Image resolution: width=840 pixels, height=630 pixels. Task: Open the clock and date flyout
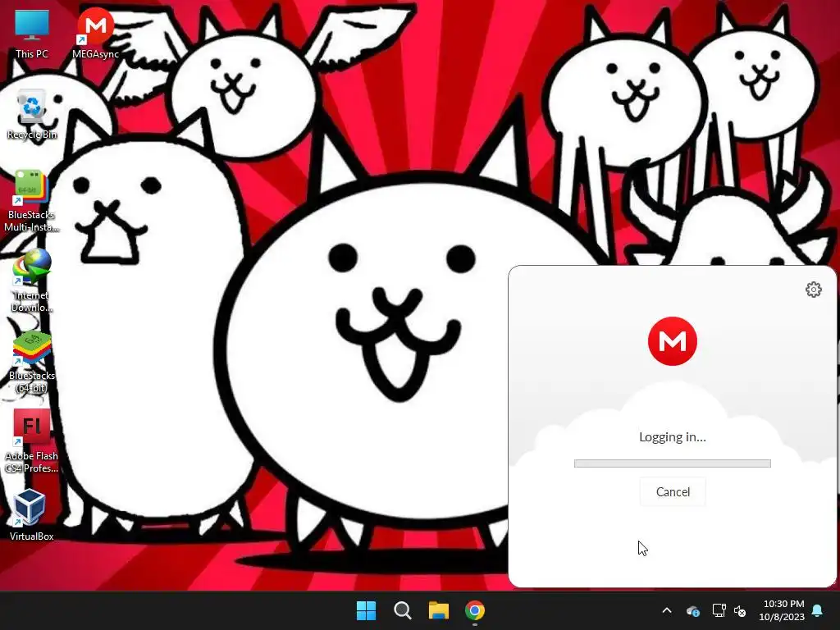click(x=782, y=610)
